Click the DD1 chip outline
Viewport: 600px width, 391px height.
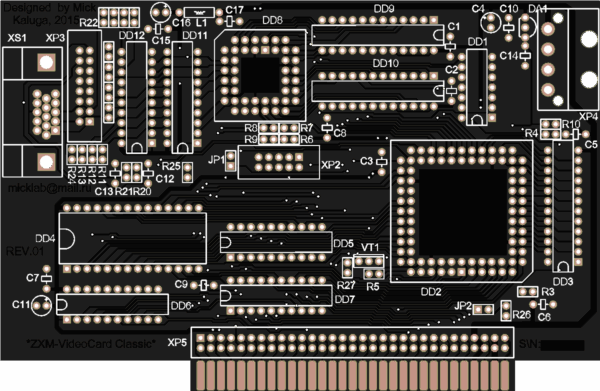point(477,87)
